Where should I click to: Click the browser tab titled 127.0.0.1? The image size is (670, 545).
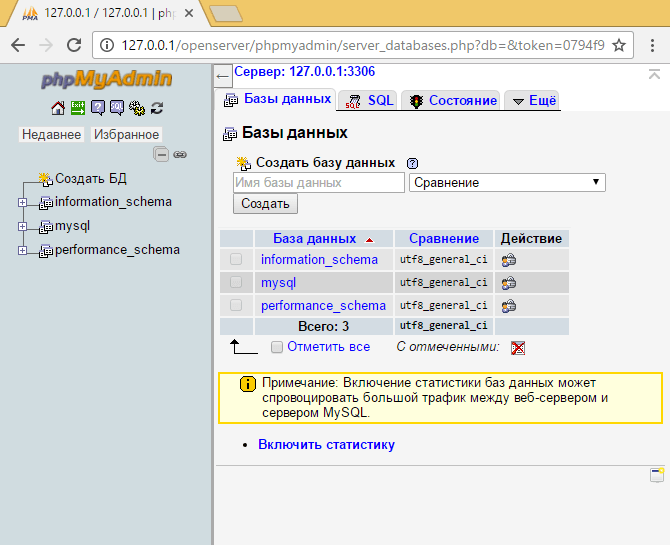109,13
